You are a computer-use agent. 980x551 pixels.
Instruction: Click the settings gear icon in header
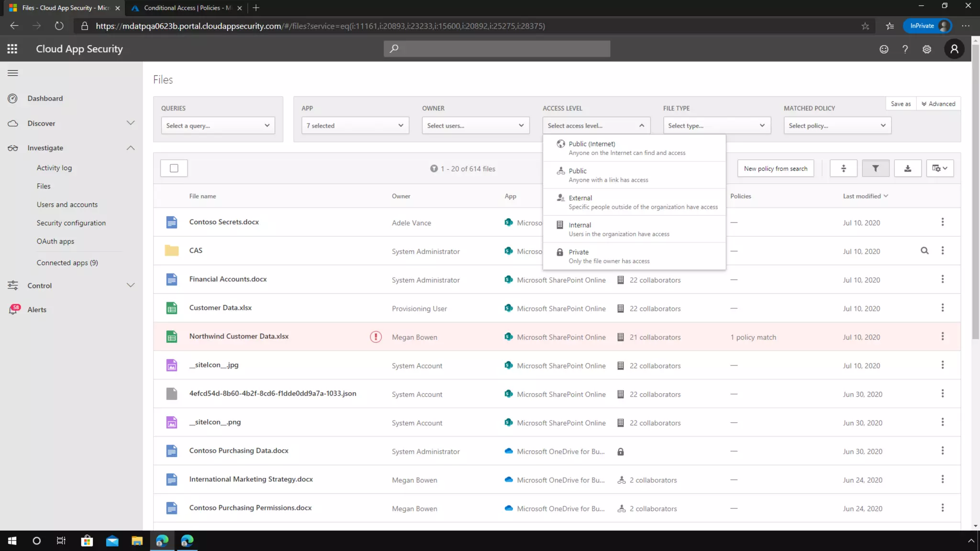(926, 49)
